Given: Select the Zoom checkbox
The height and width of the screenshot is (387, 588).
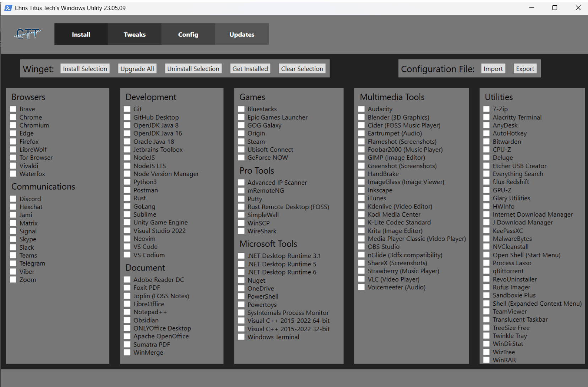Looking at the screenshot, I should click(13, 279).
